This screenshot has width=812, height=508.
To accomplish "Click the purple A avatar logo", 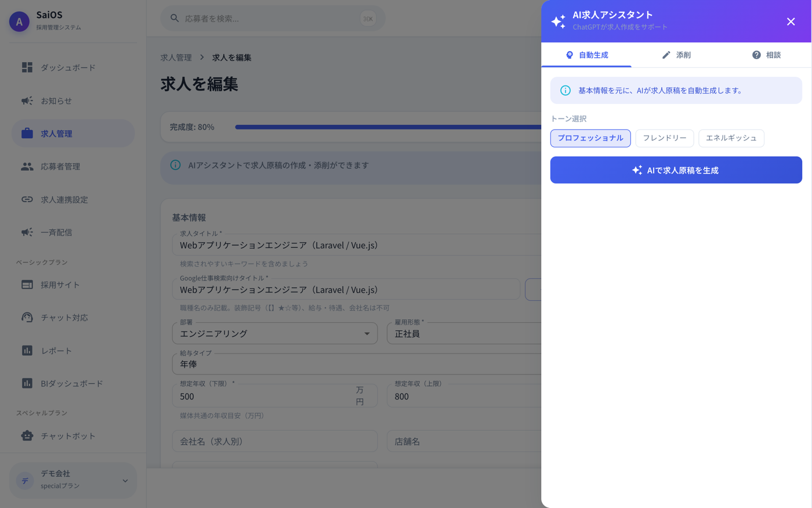I will tap(19, 21).
